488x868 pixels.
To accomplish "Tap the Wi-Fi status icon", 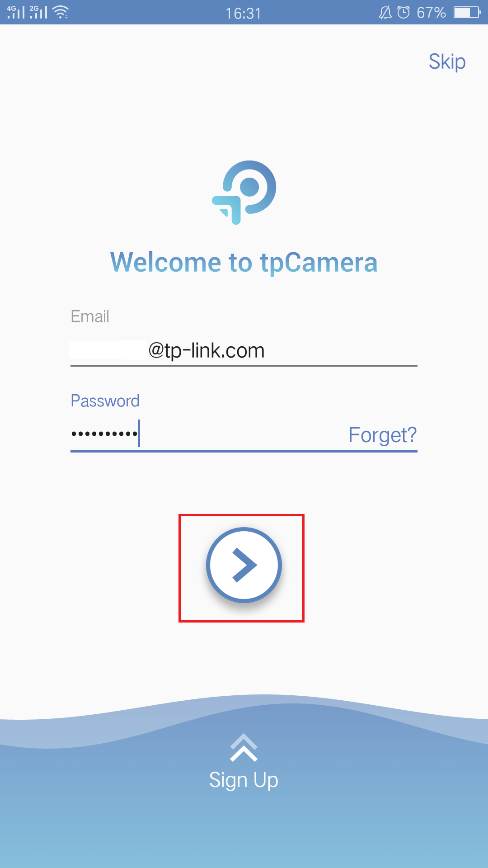I will pos(61,12).
